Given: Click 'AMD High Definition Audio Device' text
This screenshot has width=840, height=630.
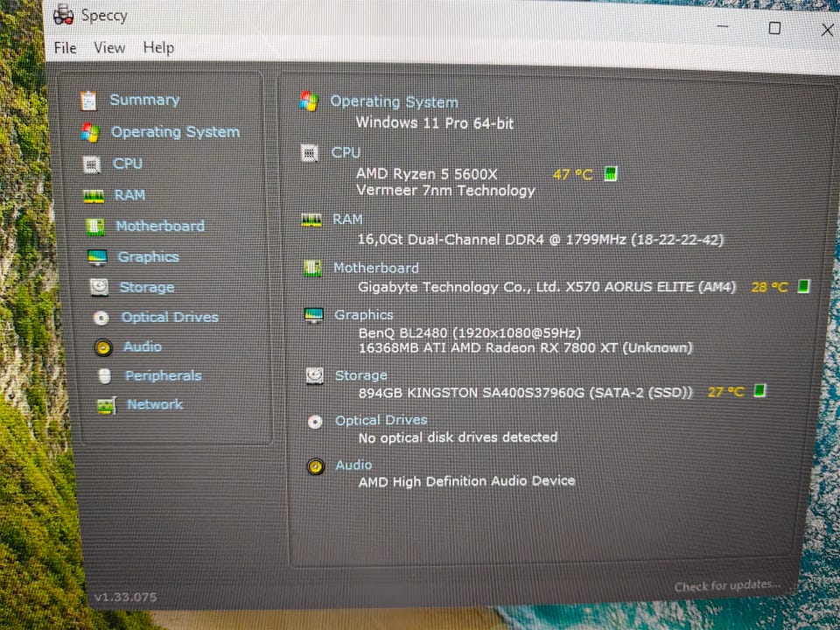Looking at the screenshot, I should pyautogui.click(x=466, y=481).
